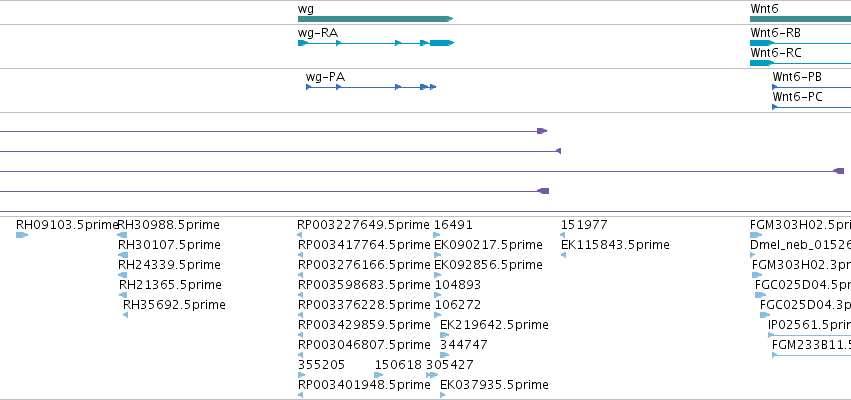This screenshot has height=400, width=851.
Task: Select feature RP003276166.5prime
Action: point(300,275)
